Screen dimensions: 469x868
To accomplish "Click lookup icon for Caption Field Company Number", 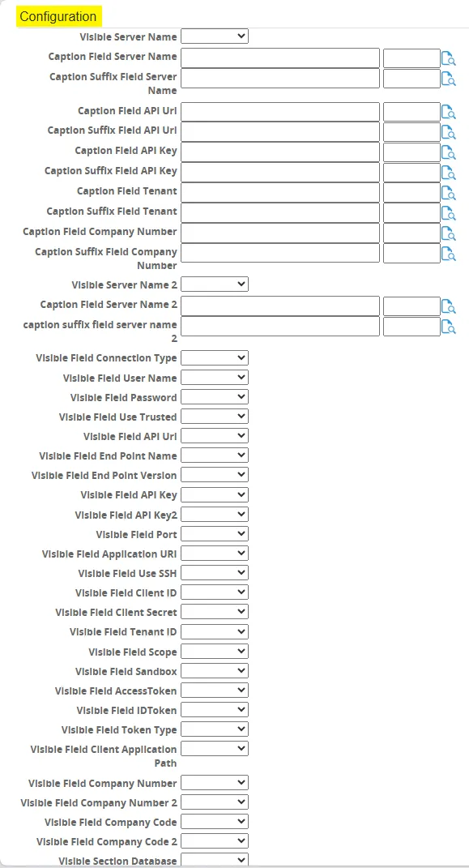I will point(448,233).
